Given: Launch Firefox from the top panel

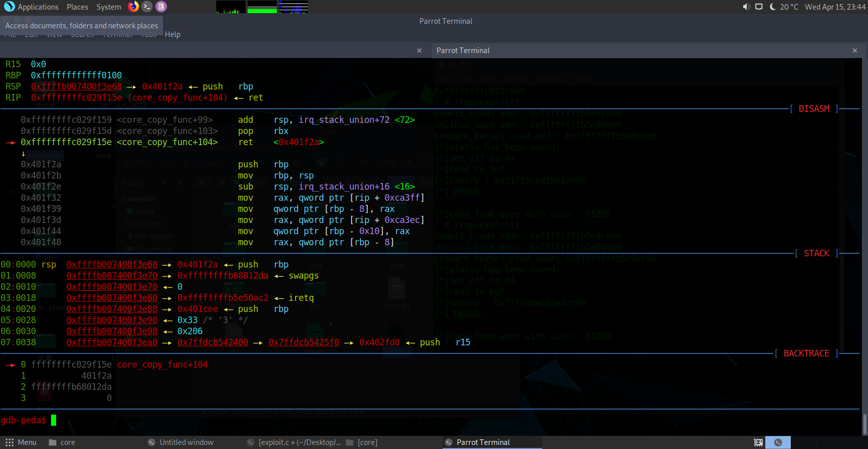Looking at the screenshot, I should [x=133, y=7].
